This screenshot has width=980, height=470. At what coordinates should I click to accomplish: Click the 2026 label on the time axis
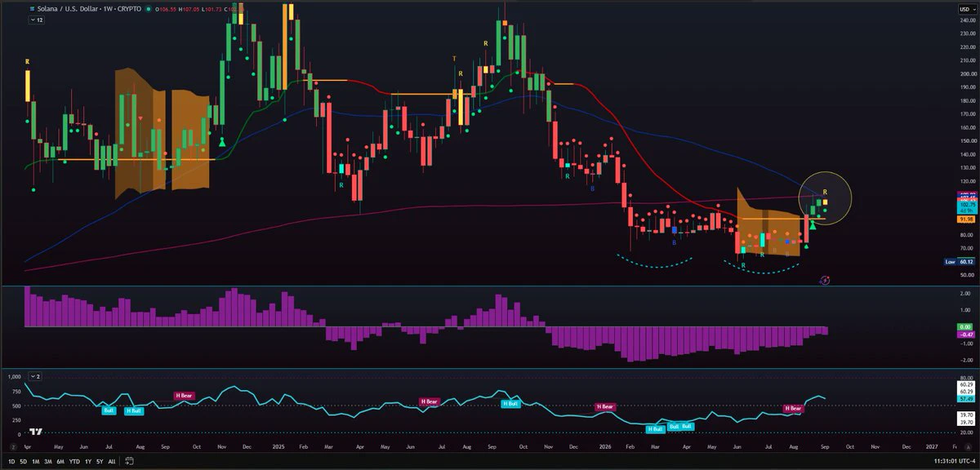point(605,447)
